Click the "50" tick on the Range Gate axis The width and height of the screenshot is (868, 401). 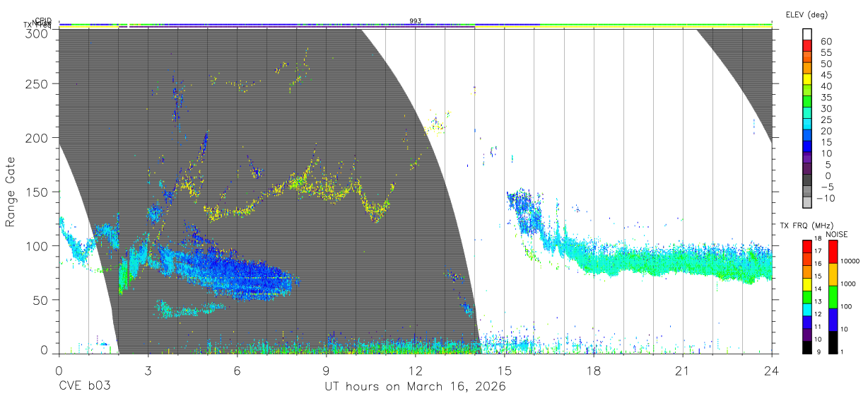click(40, 300)
